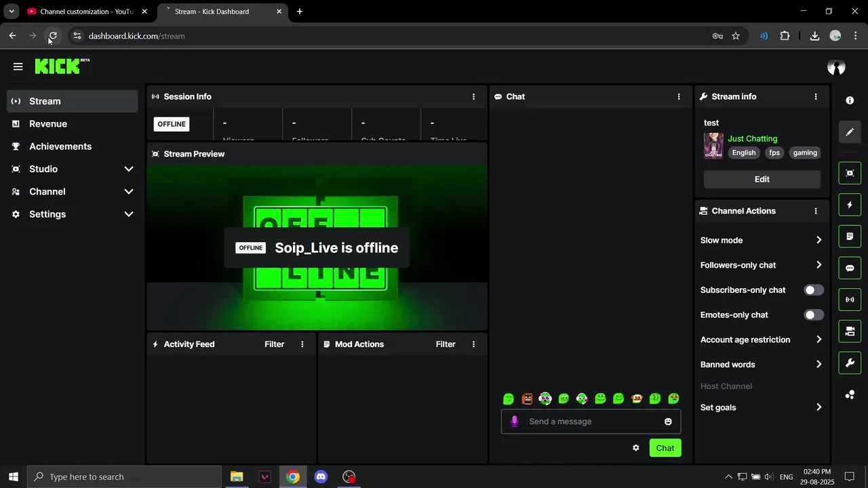Screen dimensions: 868x488
Task: Click the browser address bar URL
Action: pos(136,36)
